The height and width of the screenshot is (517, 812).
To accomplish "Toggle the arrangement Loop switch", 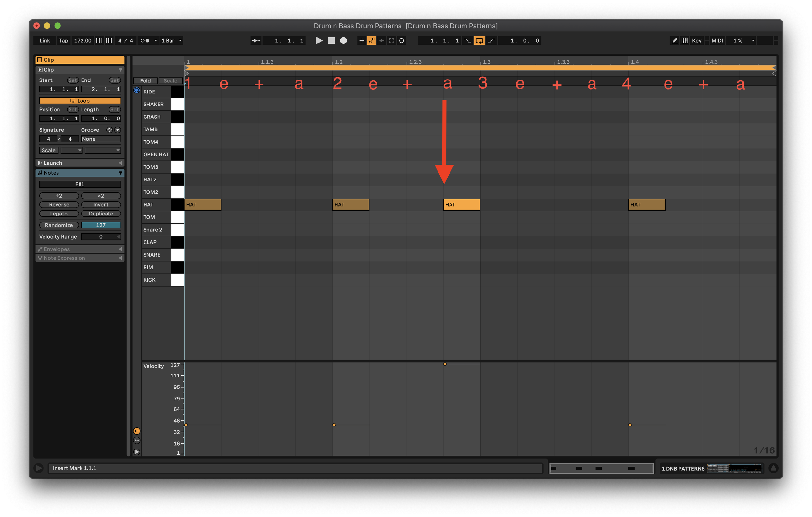I will point(479,41).
